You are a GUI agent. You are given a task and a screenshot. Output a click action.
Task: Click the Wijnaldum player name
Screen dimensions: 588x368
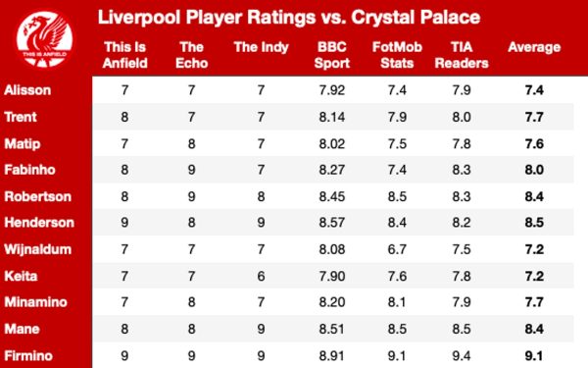[x=37, y=249]
